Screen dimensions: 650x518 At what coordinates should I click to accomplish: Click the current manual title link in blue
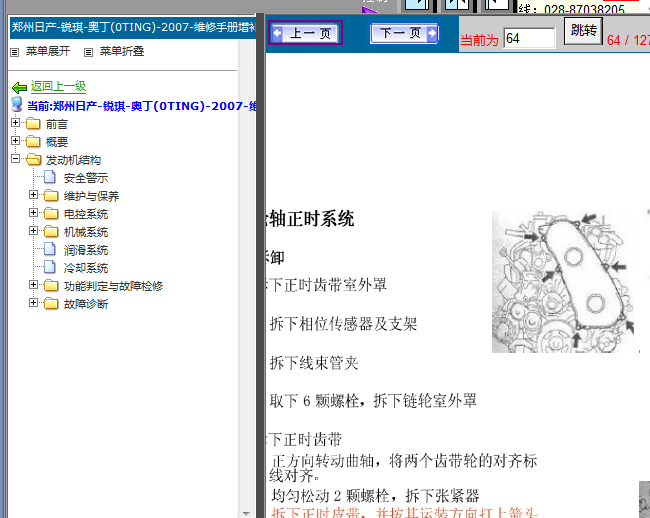(x=141, y=106)
